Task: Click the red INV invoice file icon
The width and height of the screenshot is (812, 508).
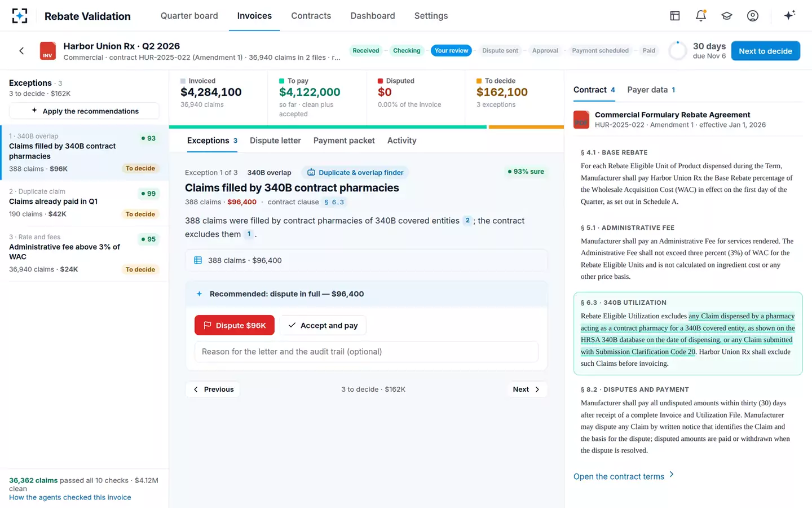Action: [x=48, y=51]
